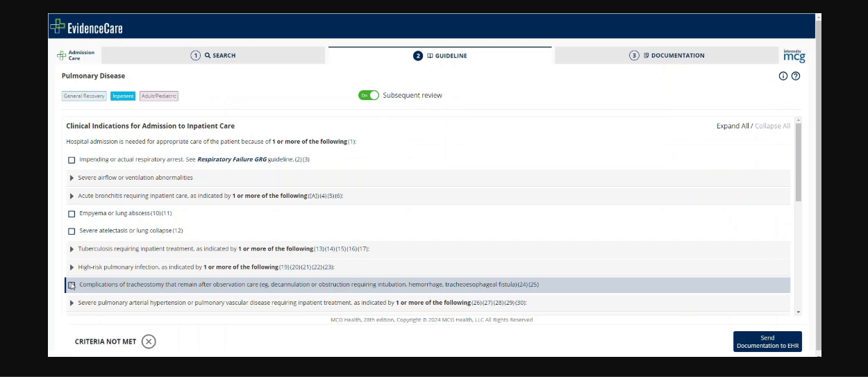The image size is (868, 377).
Task: Toggle Subsequent review switch off
Action: click(369, 95)
